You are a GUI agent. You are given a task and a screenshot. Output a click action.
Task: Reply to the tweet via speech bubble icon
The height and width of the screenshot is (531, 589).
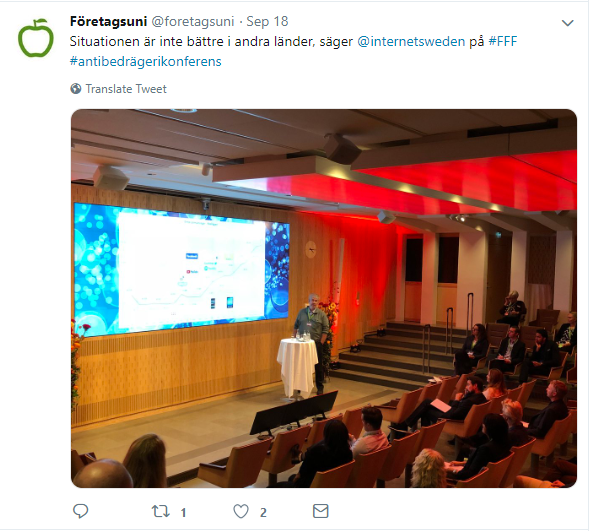(x=80, y=511)
